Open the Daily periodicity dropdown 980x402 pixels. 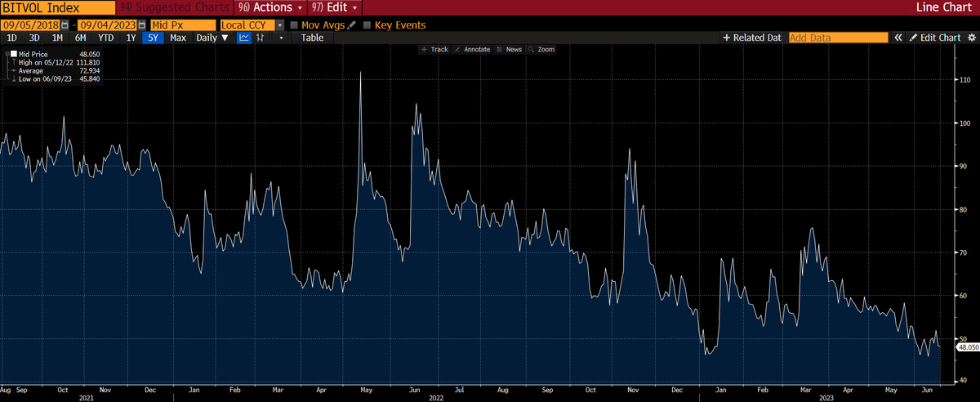tap(212, 38)
